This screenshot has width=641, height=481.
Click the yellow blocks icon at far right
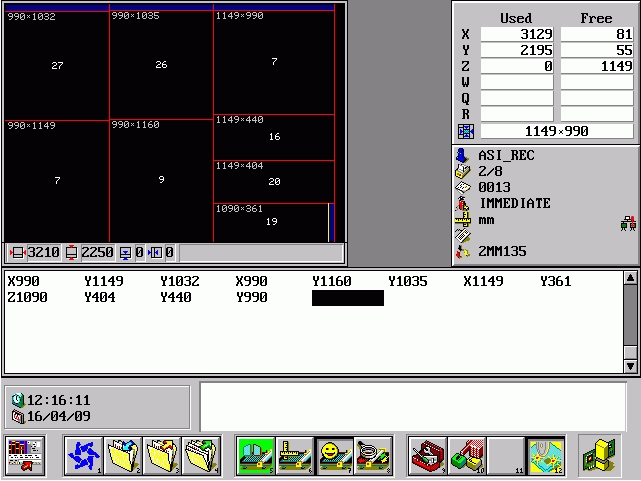(x=600, y=456)
